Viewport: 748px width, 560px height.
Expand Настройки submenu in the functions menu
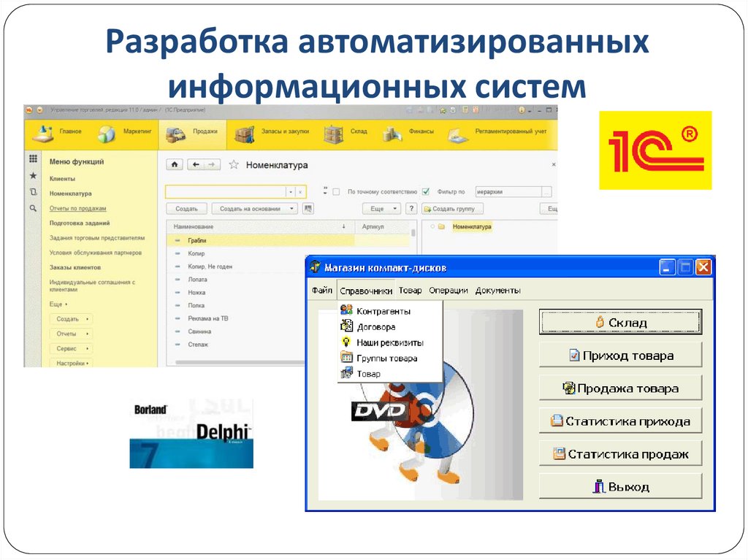pyautogui.click(x=71, y=363)
